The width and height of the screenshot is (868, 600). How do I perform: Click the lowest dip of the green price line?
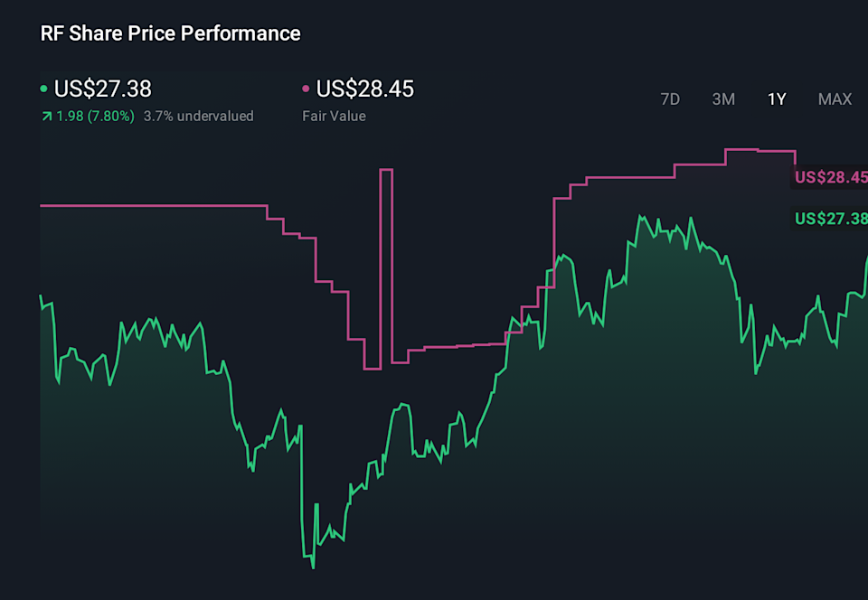(x=313, y=566)
